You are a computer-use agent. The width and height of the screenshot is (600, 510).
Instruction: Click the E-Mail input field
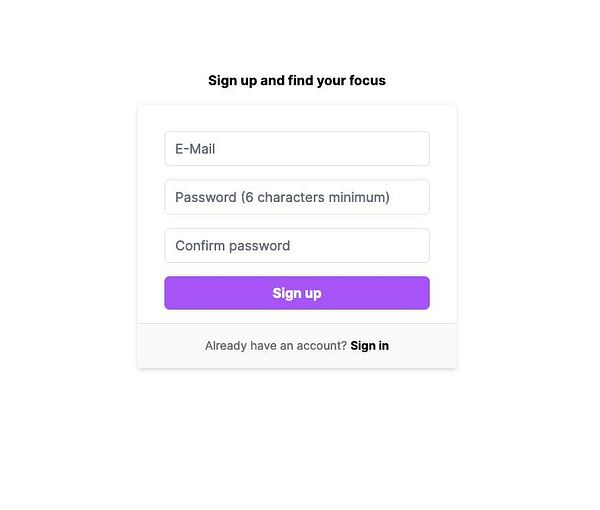[297, 149]
